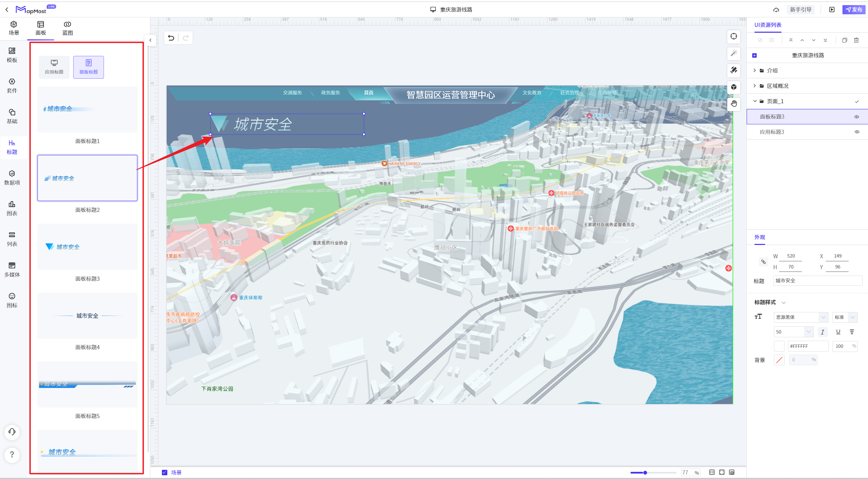Move selected layer down one level
This screenshot has width=868, height=479.
(814, 40)
